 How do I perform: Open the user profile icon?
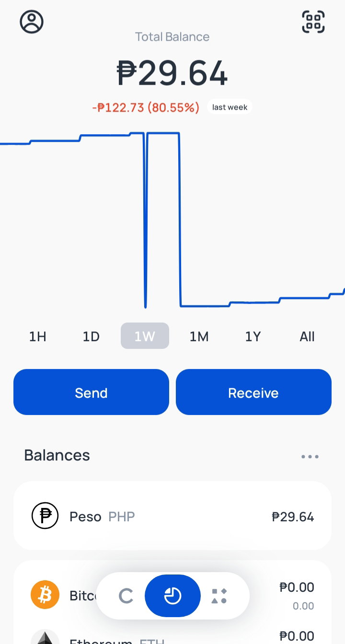[32, 22]
